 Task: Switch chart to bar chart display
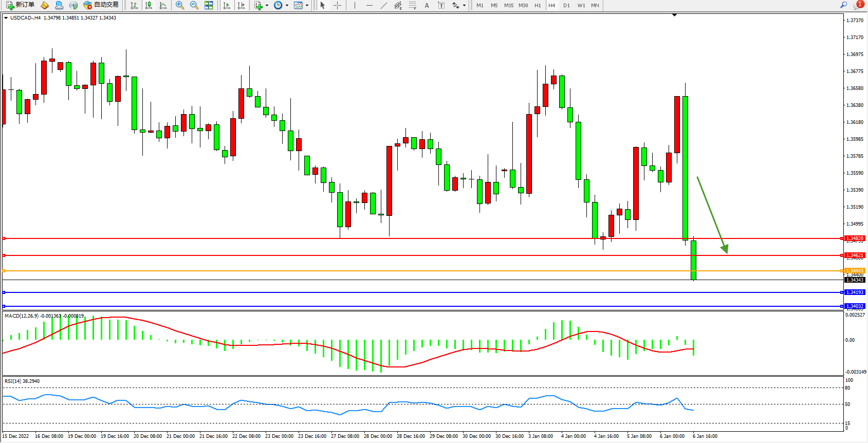point(134,5)
